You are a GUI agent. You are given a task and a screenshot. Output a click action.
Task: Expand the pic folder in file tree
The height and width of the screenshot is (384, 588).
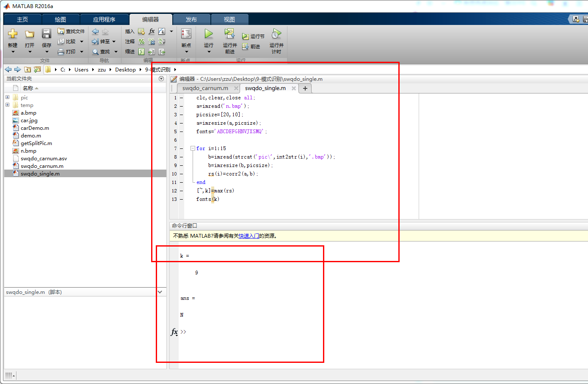7,97
